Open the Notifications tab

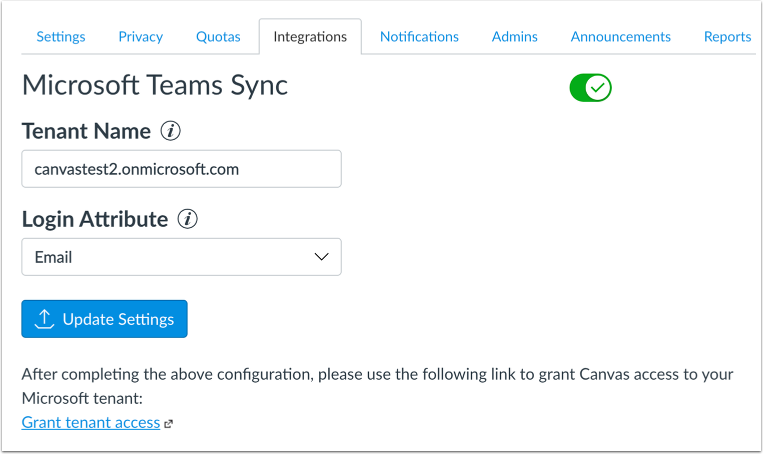(419, 36)
